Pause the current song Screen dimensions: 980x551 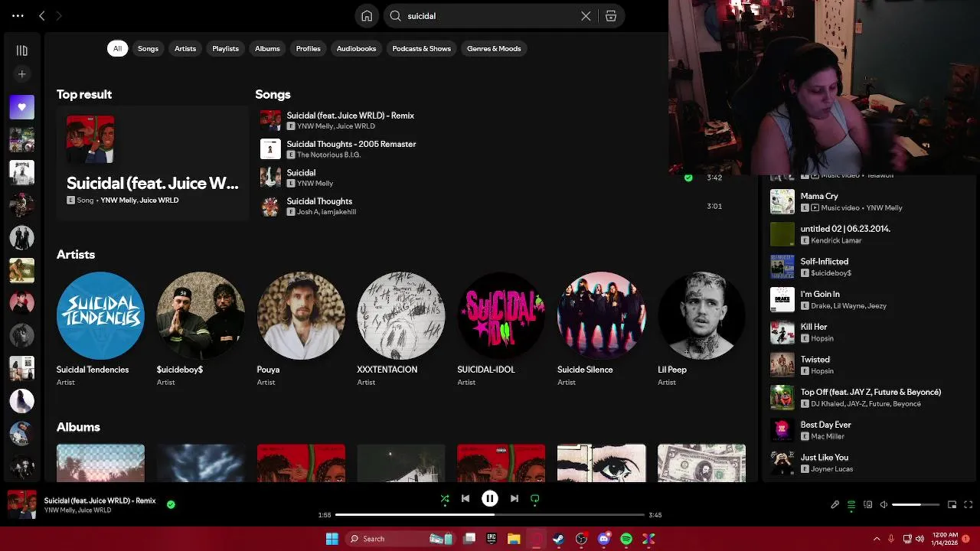490,498
